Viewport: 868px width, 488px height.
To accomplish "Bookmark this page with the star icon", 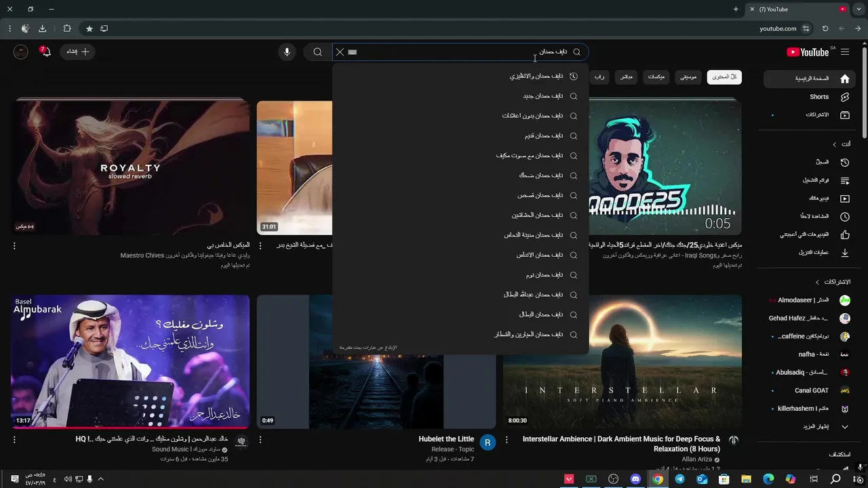I will pyautogui.click(x=89, y=28).
